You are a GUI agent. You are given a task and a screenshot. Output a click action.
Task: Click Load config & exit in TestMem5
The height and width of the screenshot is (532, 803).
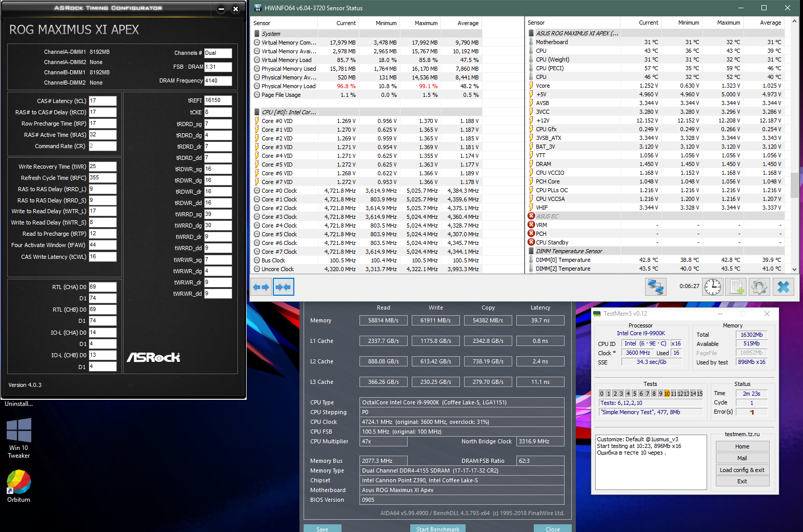[742, 470]
